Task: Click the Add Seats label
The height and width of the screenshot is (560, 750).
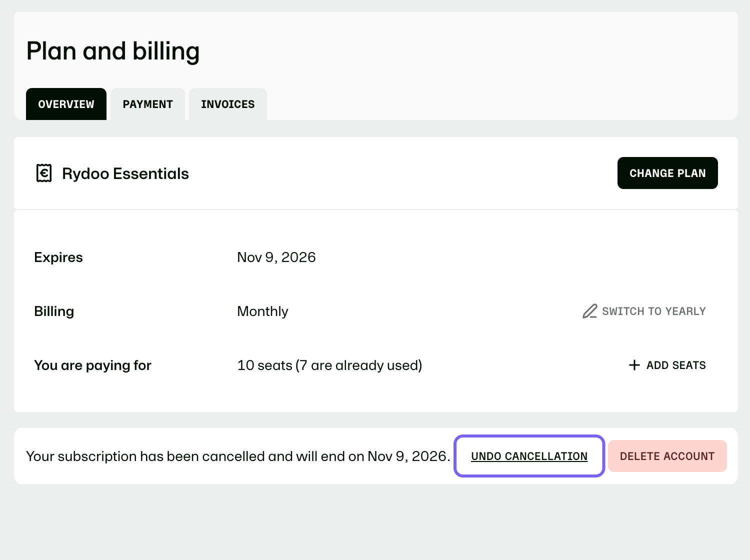Action: coord(676,365)
